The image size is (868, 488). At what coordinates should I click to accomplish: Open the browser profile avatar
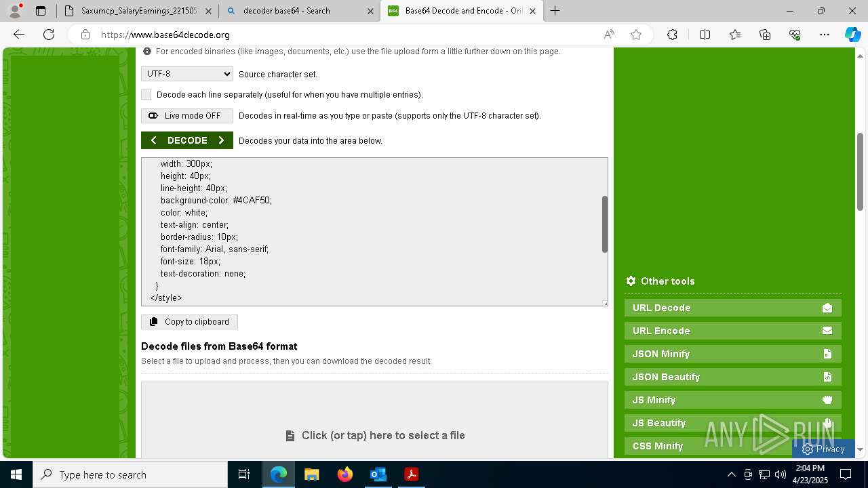15,11
